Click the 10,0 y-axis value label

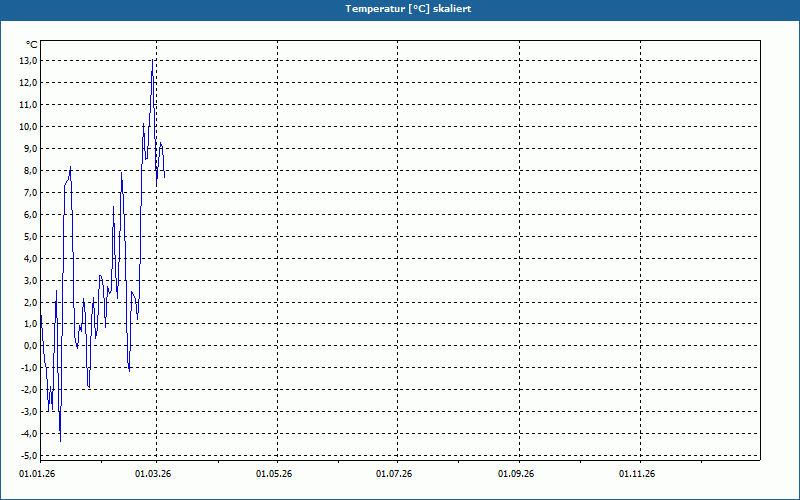tap(28, 127)
